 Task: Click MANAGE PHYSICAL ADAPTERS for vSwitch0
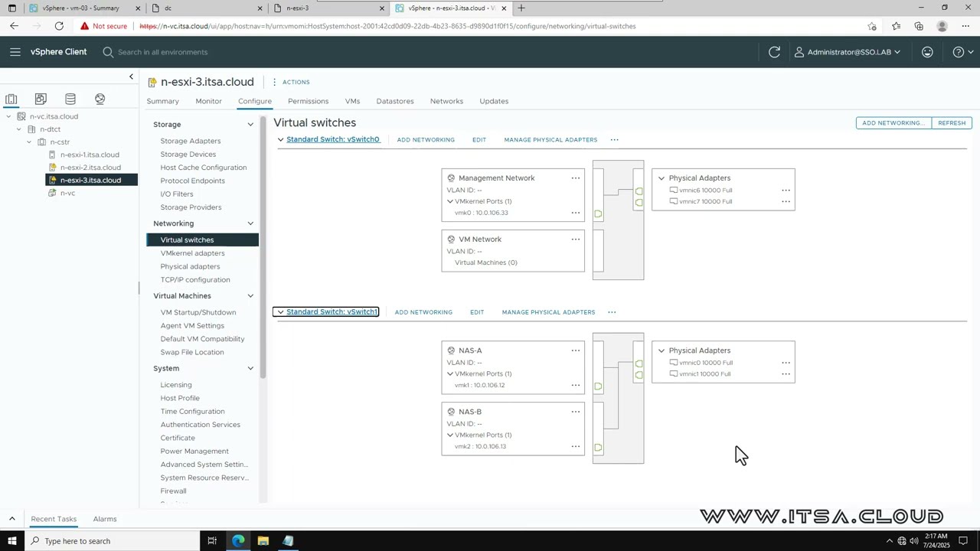[x=550, y=140]
